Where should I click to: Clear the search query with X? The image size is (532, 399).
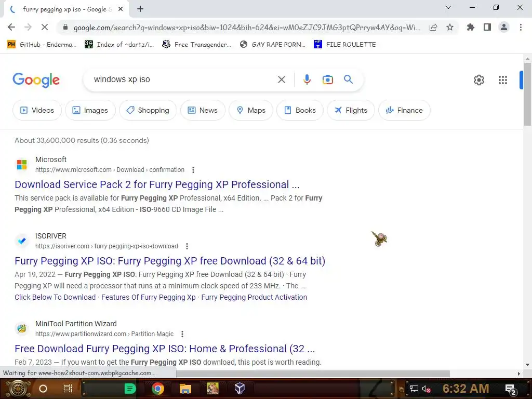(x=281, y=79)
